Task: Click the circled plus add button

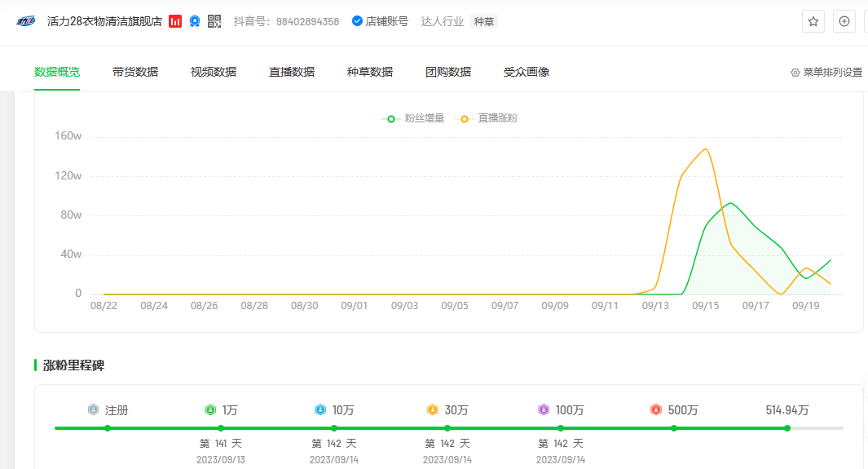Action: [844, 21]
